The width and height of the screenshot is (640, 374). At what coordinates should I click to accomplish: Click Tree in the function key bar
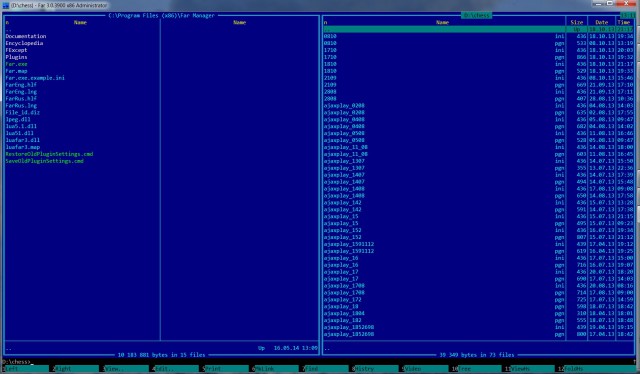tap(480, 369)
